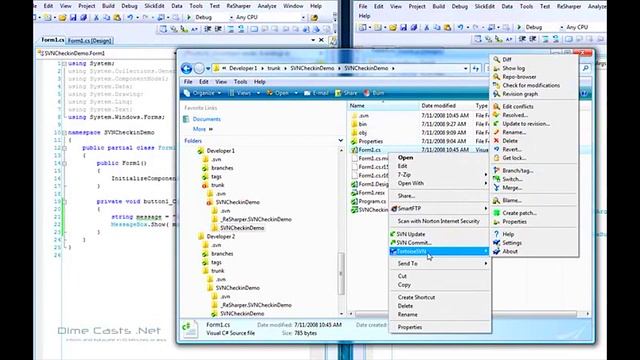640x360 pixels.
Task: Click Save icon in left Visual Studio toolbar
Action: 73,18
